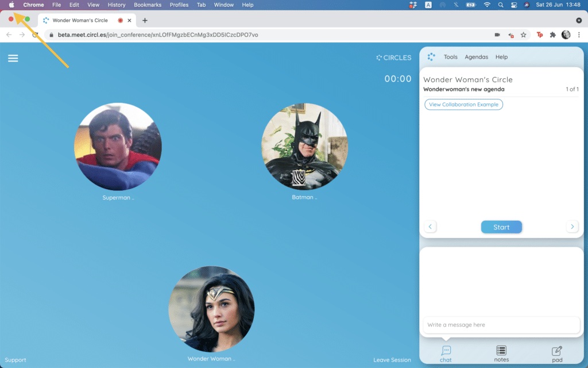Open Chrome's View menu

click(x=94, y=5)
